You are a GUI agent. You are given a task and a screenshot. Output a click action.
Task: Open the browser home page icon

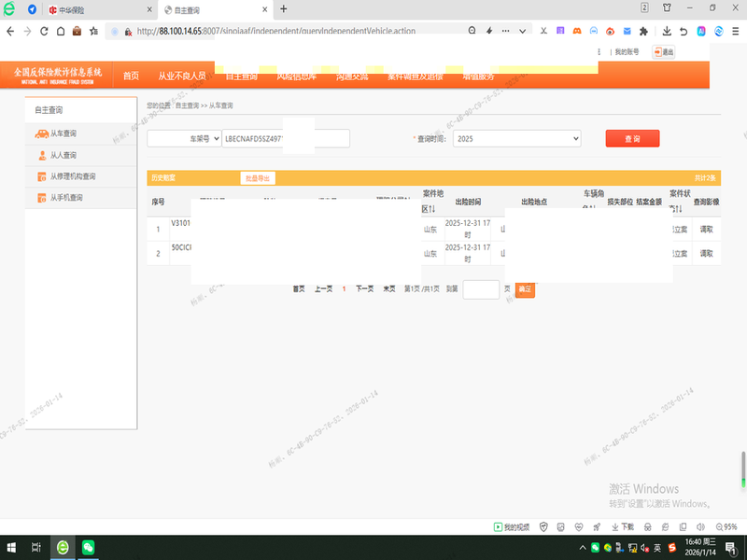[x=61, y=31]
